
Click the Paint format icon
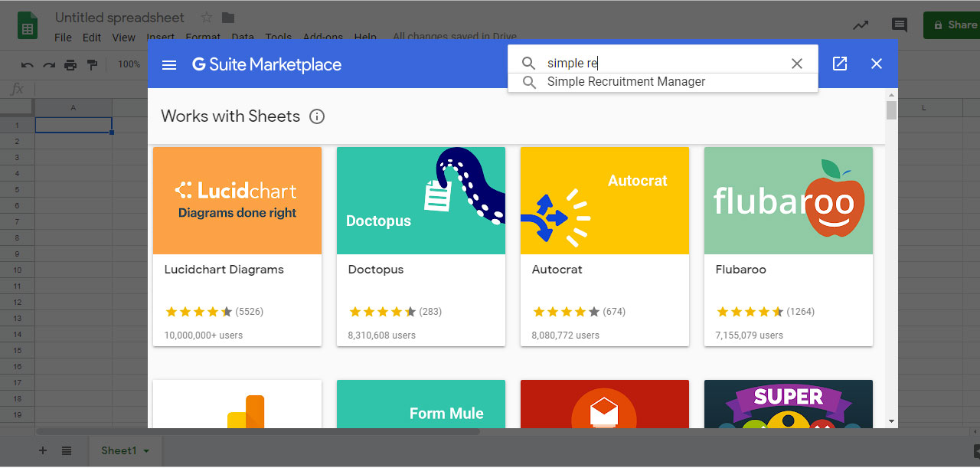(92, 65)
